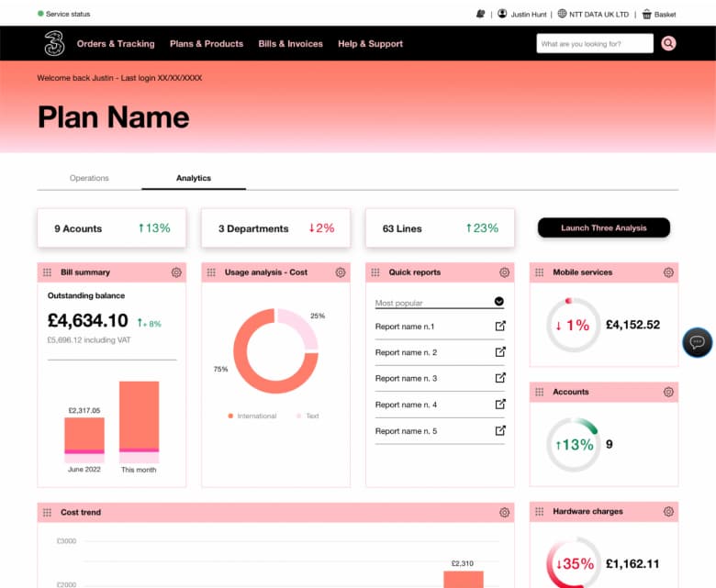
Task: Click the This month bar in Bill summary
Action: click(x=140, y=422)
